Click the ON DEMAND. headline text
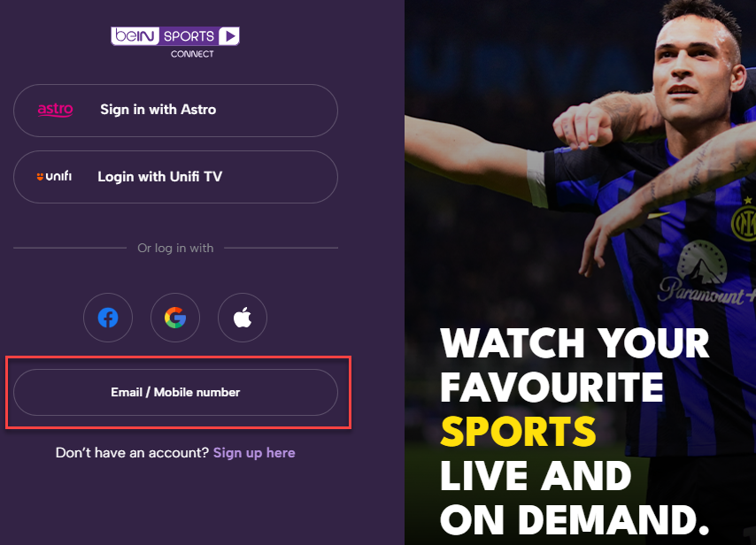 pyautogui.click(x=575, y=520)
